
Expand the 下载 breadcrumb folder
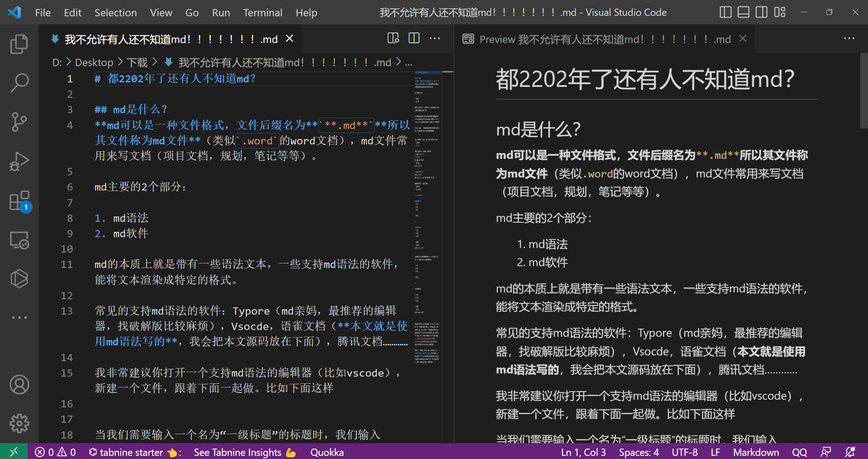click(x=137, y=62)
